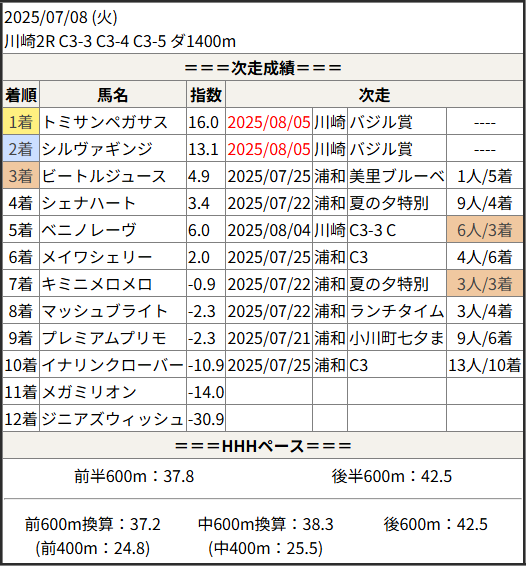Click horse name ベニノレーヴ
This screenshot has height=566, width=526.
[89, 230]
